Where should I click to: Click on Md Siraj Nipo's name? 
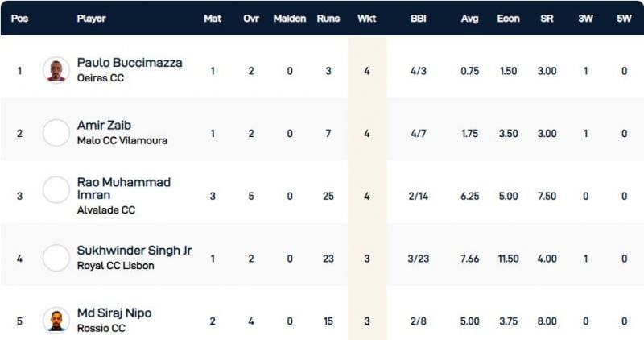[114, 313]
